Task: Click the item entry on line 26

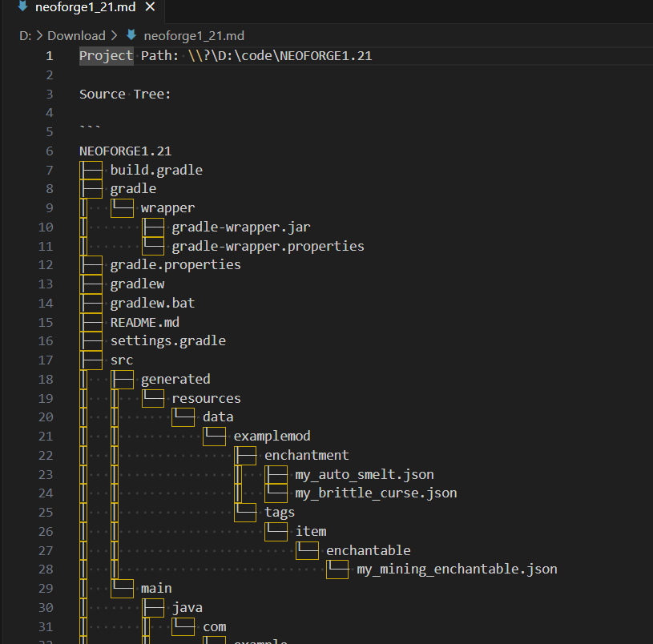Action: click(x=311, y=532)
